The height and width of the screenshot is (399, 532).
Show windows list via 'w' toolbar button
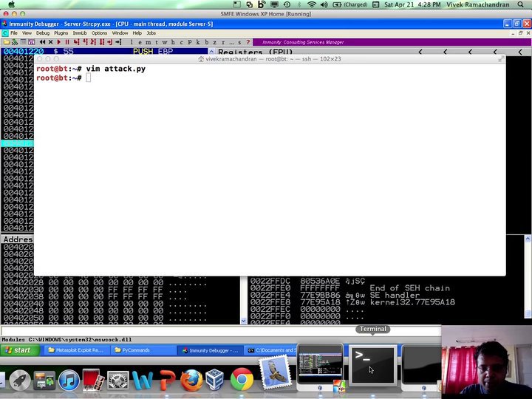pos(165,42)
